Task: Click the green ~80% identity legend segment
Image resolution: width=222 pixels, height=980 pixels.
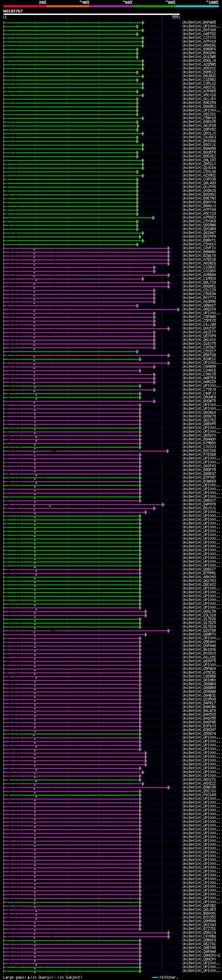Action: coord(154,6)
